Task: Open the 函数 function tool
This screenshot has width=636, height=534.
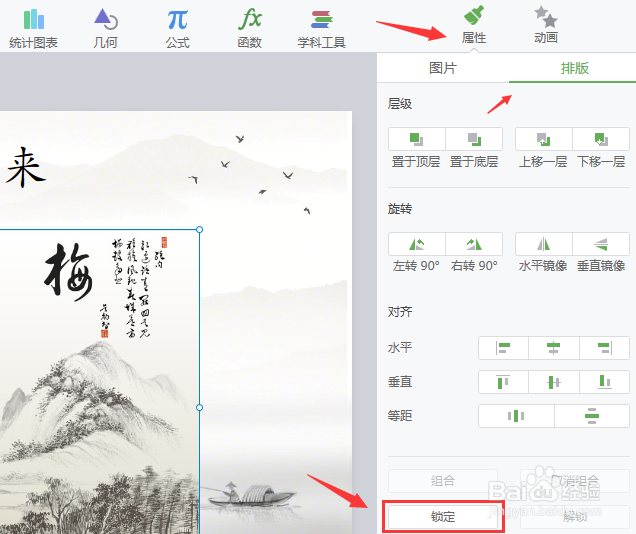Action: point(249,29)
